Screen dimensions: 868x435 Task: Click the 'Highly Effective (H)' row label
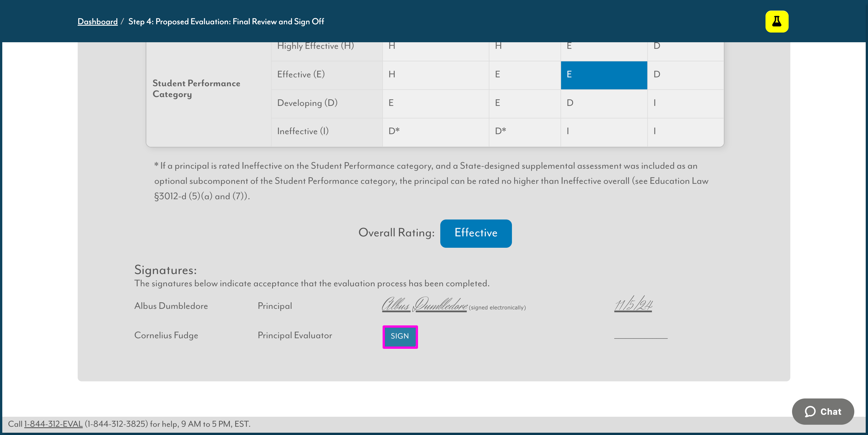point(316,46)
